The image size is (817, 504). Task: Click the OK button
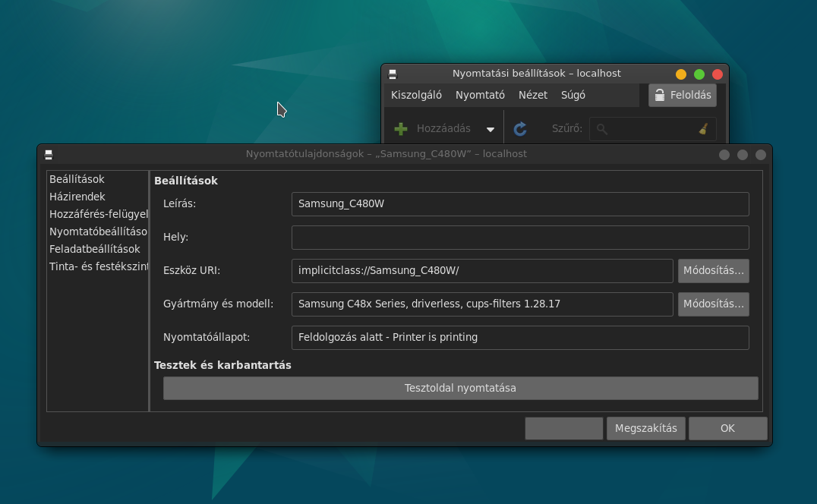727,429
